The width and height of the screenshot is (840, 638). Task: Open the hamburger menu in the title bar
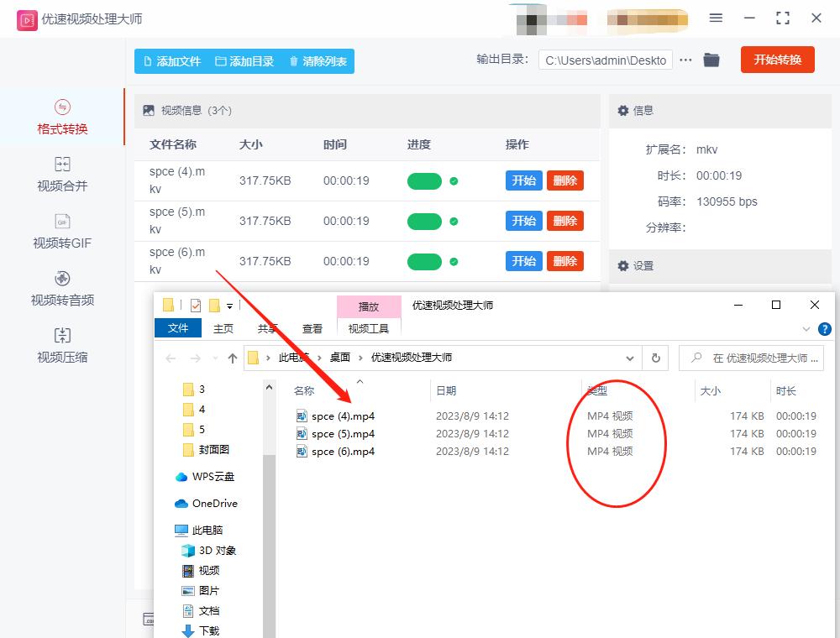point(716,18)
